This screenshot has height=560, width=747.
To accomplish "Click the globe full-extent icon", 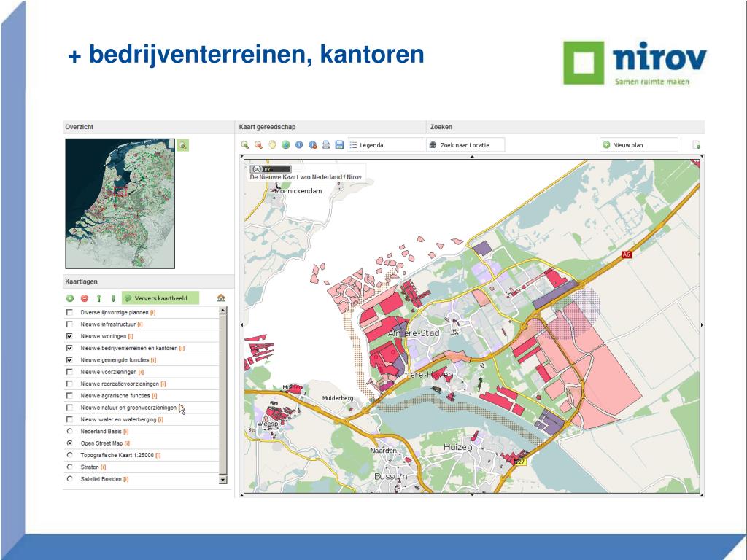I will [285, 145].
